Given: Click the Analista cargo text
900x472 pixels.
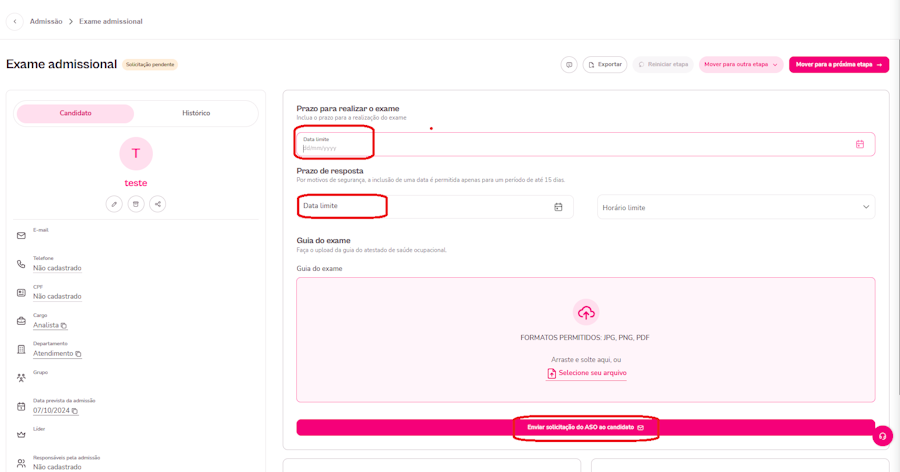Looking at the screenshot, I should click(46, 325).
